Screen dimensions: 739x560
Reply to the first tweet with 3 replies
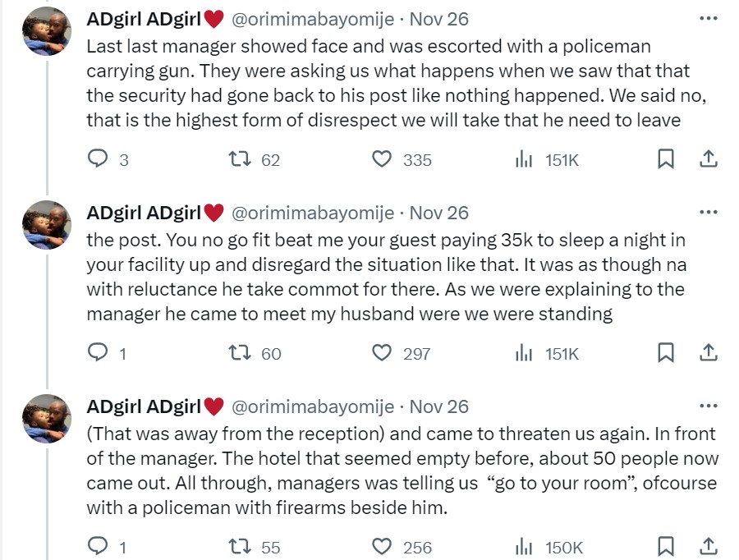[x=98, y=159]
